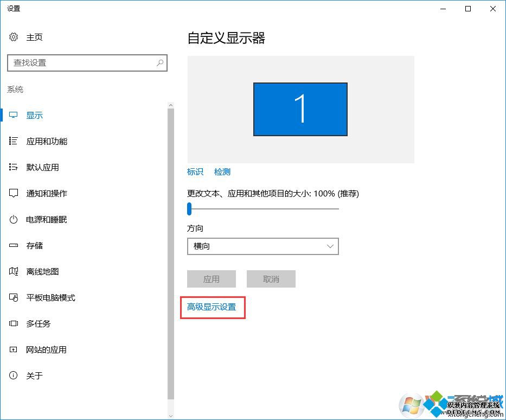Click the Display monitor icon
The width and height of the screenshot is (506, 420).
(13, 115)
